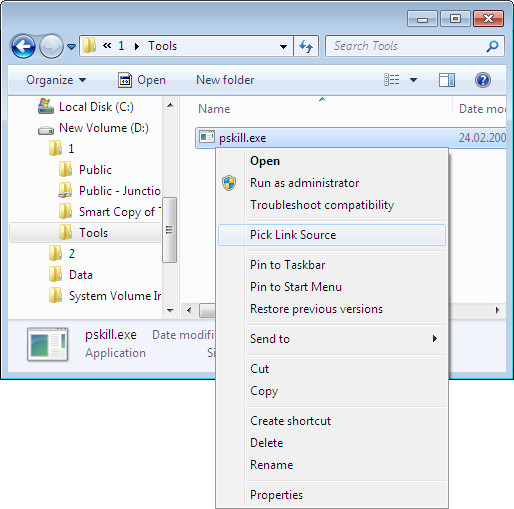Sort by the Name column header

tap(214, 109)
